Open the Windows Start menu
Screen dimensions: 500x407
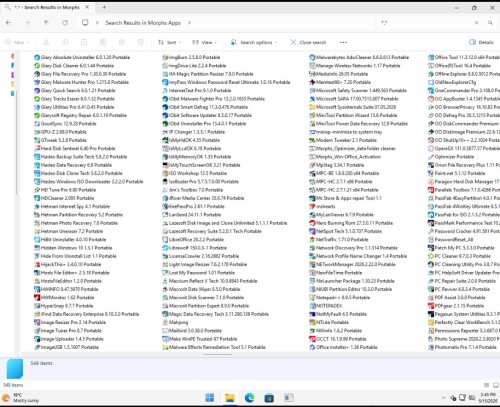pyautogui.click(x=210, y=397)
